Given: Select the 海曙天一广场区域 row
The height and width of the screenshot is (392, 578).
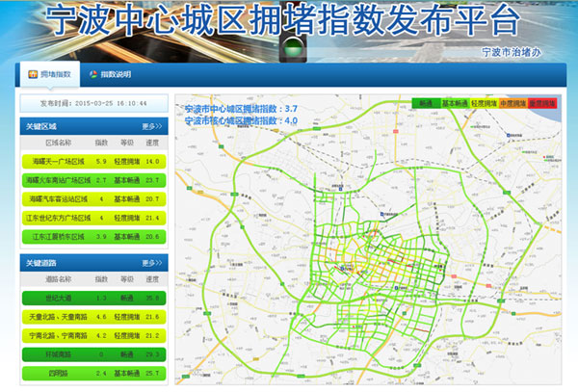Looking at the screenshot, I should pyautogui.click(x=93, y=162).
